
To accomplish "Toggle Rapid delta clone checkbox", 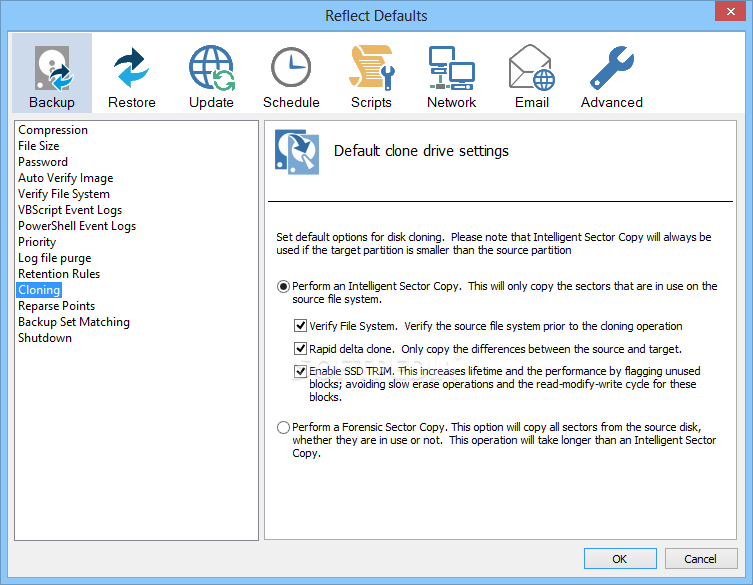I will 300,348.
